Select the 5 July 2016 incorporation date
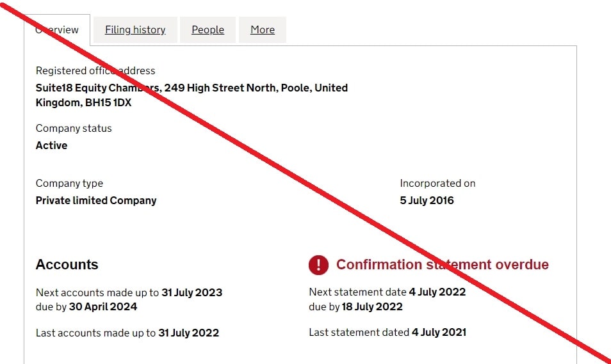Screen dimensions: 611x364 tap(427, 200)
